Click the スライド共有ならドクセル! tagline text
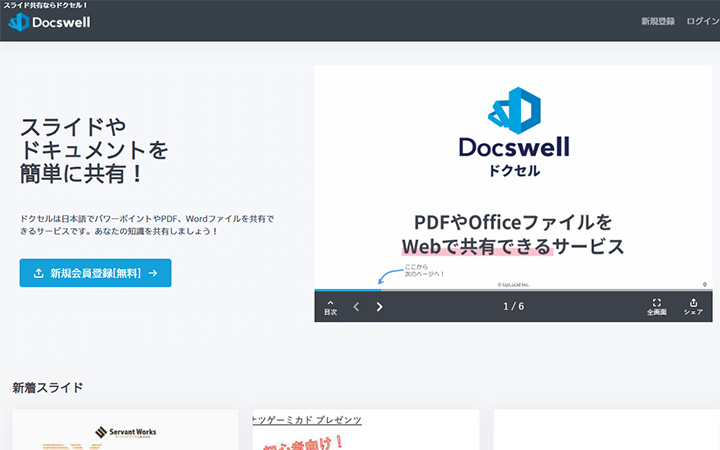The width and height of the screenshot is (720, 450). (x=45, y=5)
